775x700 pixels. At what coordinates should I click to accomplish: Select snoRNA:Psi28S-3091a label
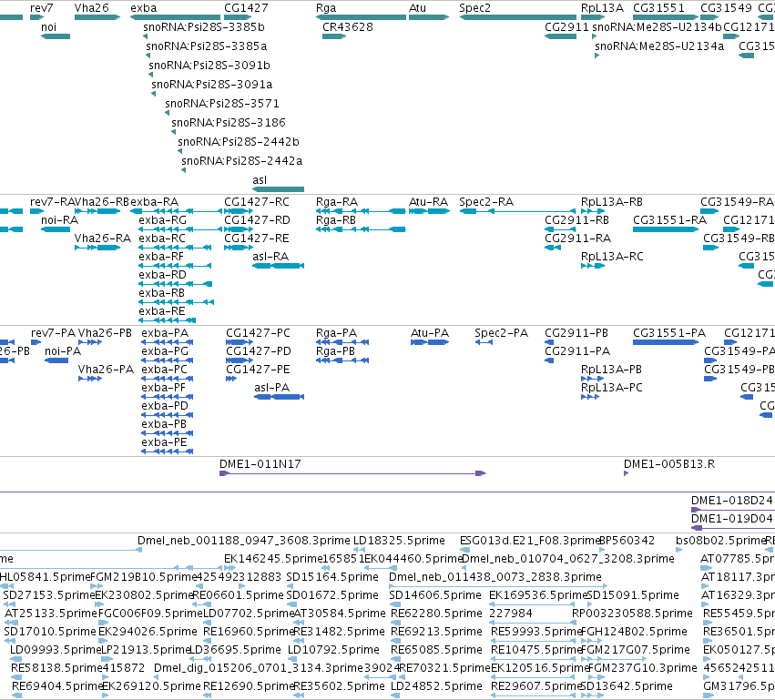click(211, 85)
